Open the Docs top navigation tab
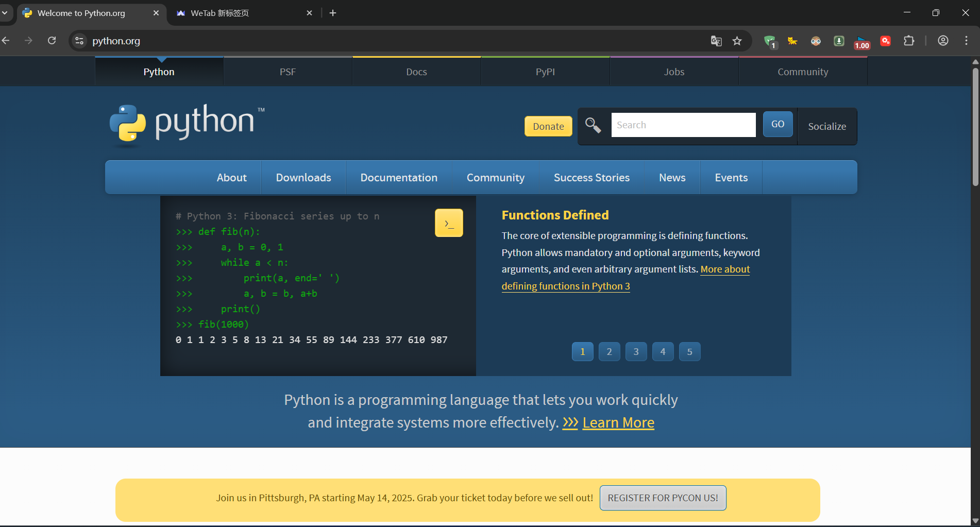This screenshot has width=980, height=527. tap(416, 72)
